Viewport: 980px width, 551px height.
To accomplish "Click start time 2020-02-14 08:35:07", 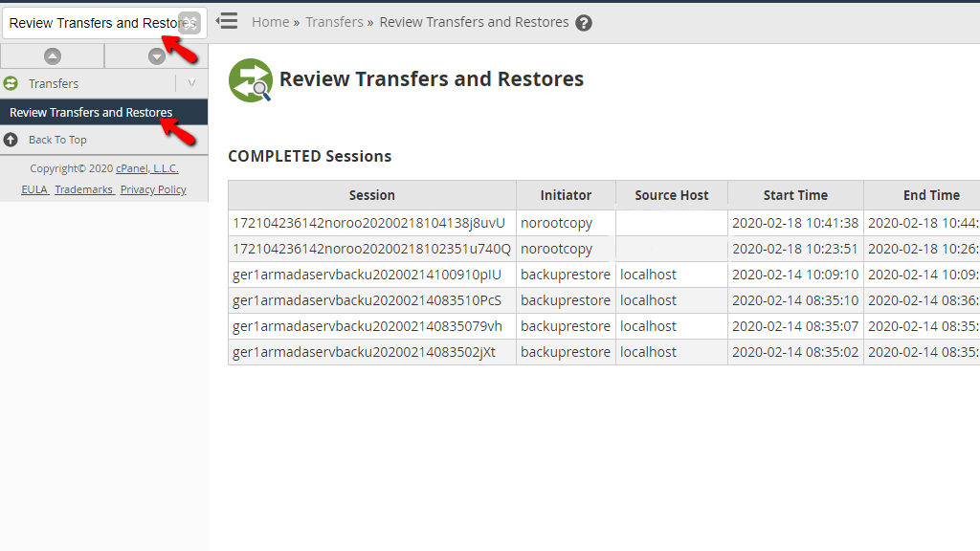I will click(795, 326).
